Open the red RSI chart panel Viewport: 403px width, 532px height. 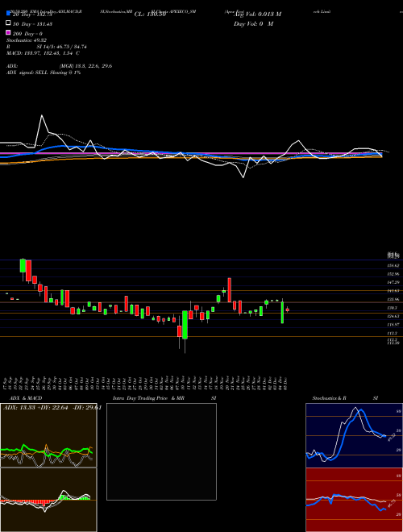(354, 500)
